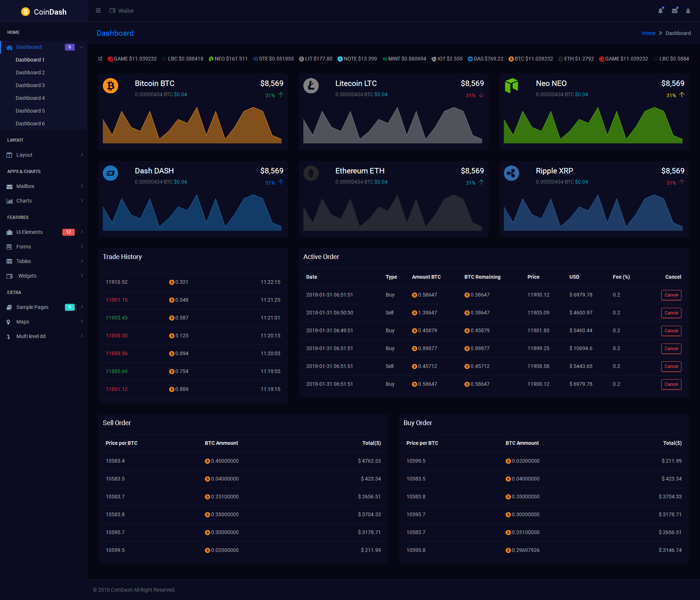Open Dashboard 4 submenu item
The image size is (700, 600).
[30, 98]
